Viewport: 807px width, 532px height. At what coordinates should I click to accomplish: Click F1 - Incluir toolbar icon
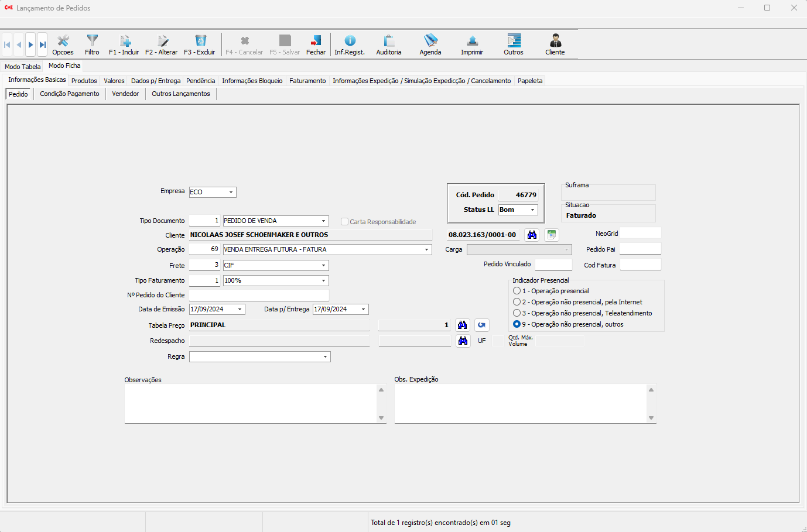125,41
